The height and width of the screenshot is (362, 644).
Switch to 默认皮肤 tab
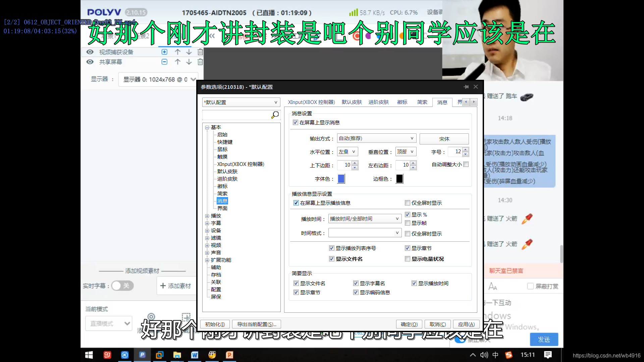click(x=352, y=102)
